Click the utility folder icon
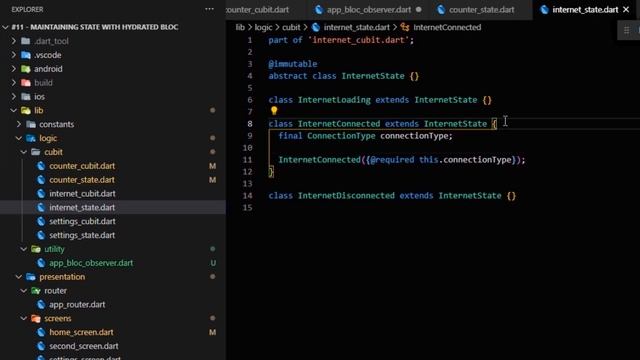 click(36, 249)
